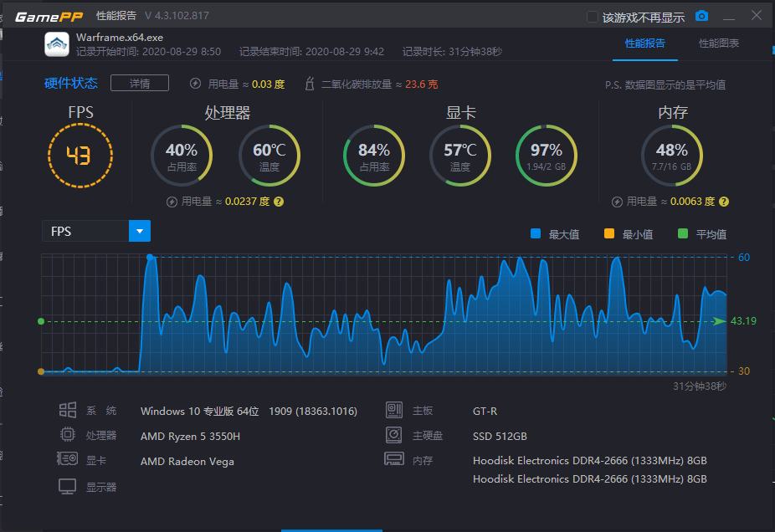Click the camera screenshot icon
The height and width of the screenshot is (532, 775).
(x=701, y=16)
